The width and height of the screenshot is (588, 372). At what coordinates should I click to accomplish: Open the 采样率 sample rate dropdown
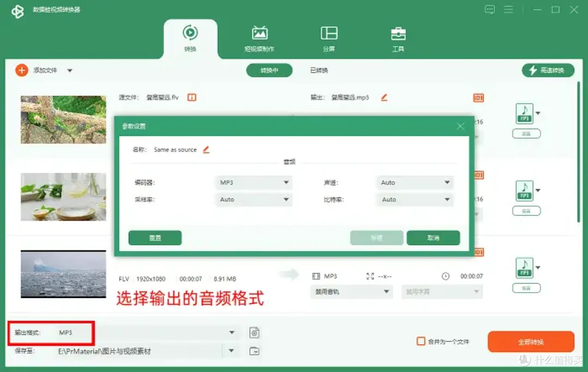pyautogui.click(x=254, y=199)
